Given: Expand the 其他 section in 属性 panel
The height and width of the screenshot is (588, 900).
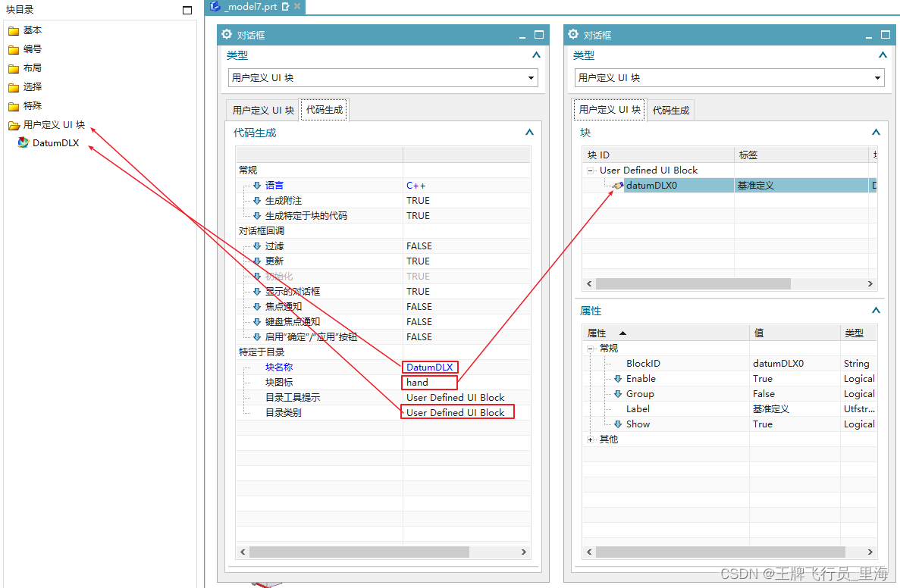Looking at the screenshot, I should click(x=590, y=438).
